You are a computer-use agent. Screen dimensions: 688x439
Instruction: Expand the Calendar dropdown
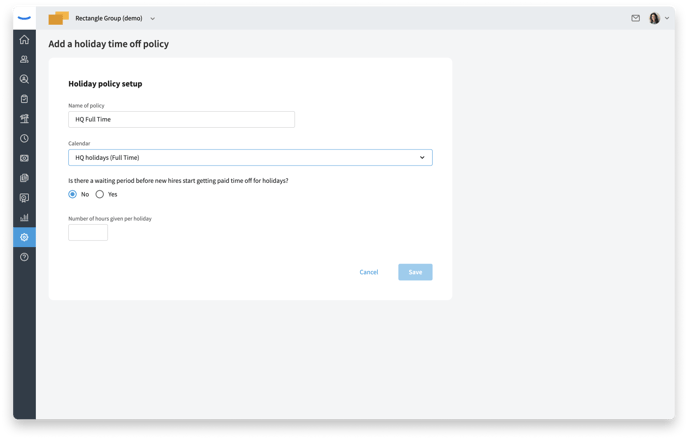pos(250,157)
